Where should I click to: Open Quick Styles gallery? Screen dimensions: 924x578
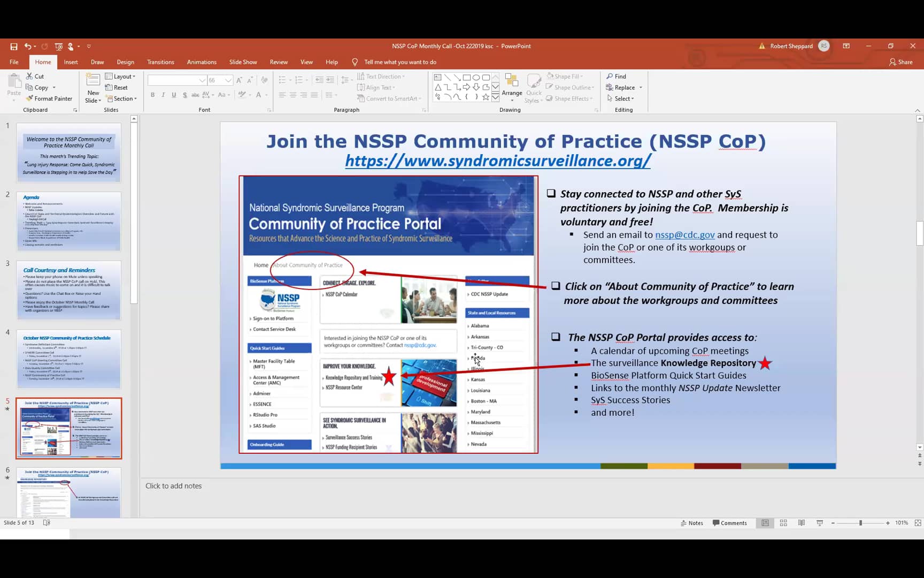click(x=534, y=88)
